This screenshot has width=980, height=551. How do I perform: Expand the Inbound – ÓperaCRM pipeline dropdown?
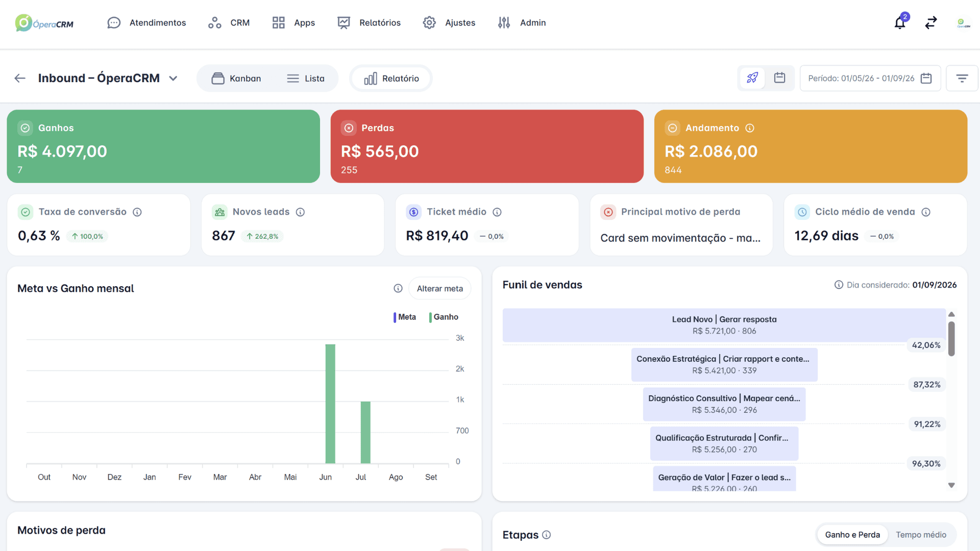(x=173, y=78)
